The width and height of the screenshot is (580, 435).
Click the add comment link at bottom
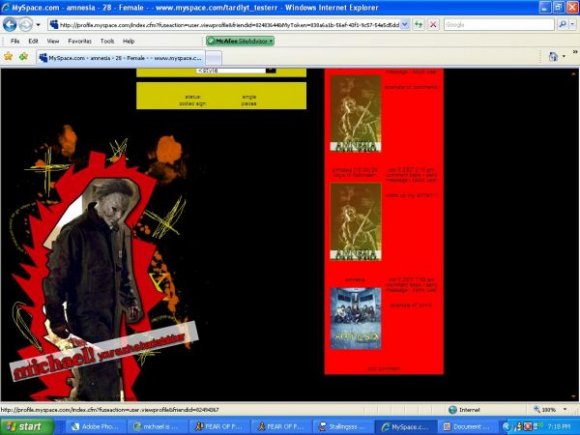(x=384, y=368)
